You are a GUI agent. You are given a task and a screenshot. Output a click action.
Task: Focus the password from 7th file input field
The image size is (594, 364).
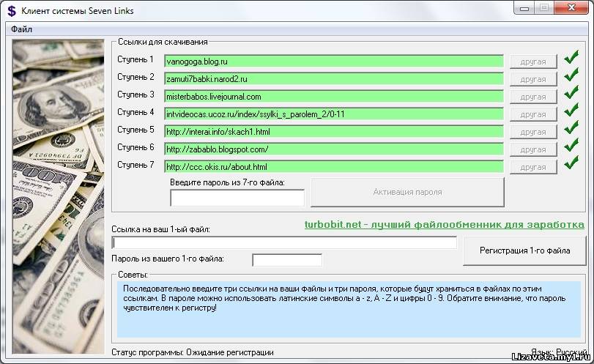[237, 198]
